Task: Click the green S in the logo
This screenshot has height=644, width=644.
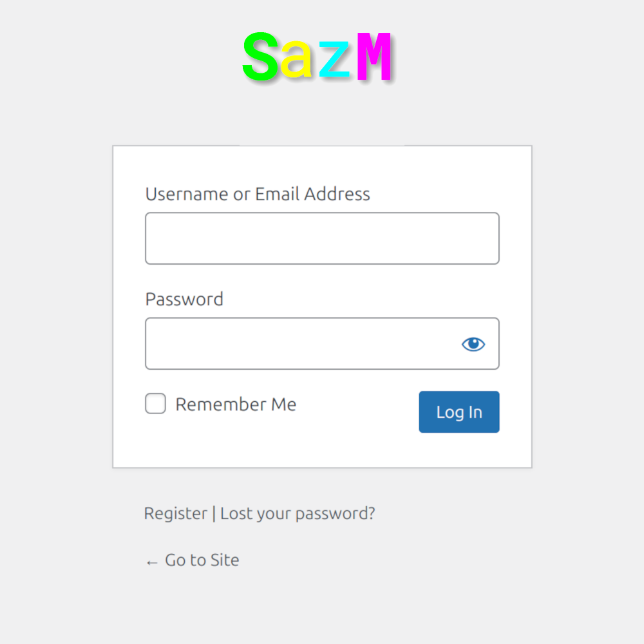Action: [x=260, y=57]
